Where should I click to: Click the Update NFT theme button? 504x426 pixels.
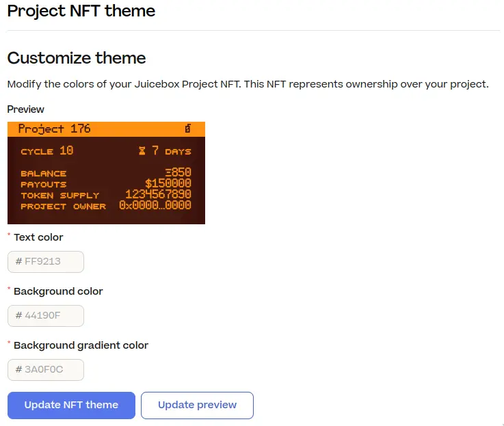click(x=71, y=405)
